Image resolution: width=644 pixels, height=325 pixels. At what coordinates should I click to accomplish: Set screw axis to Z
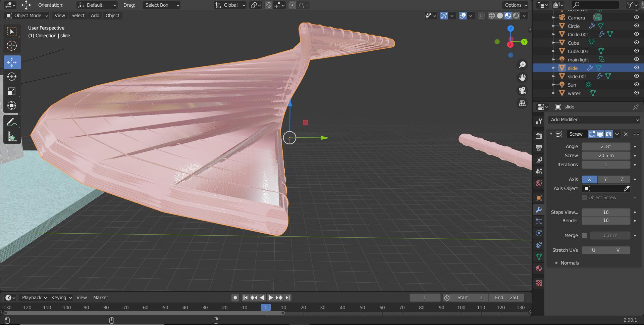622,179
